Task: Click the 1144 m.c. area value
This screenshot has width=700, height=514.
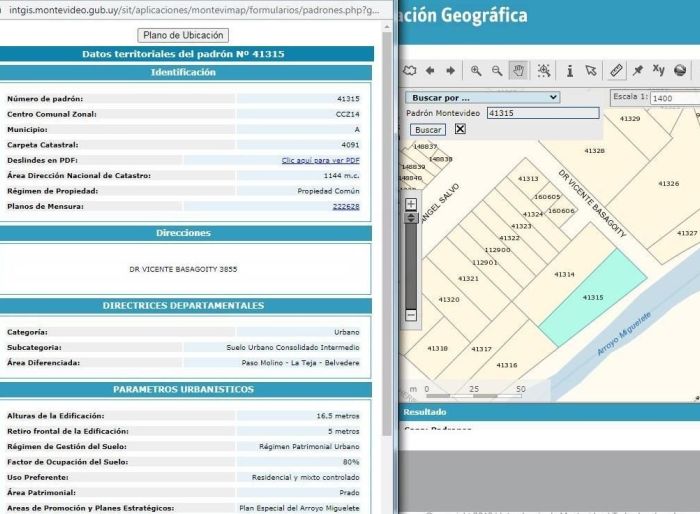Action: [342, 176]
